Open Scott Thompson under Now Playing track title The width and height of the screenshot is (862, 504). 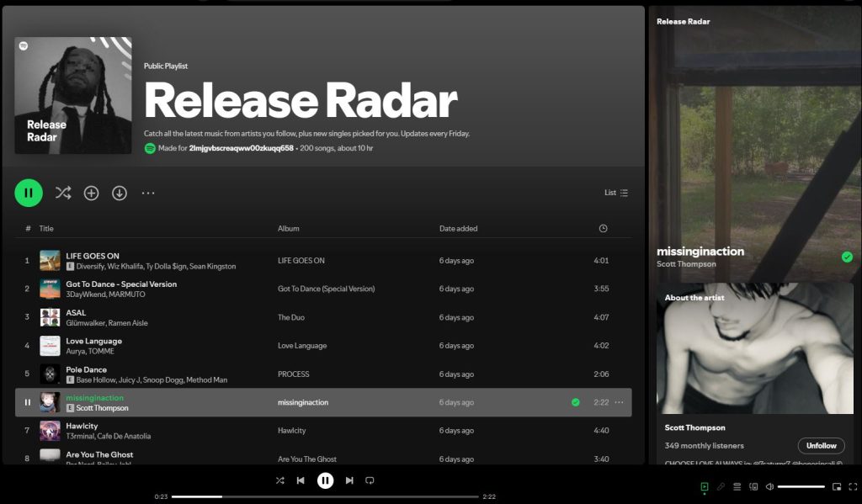point(686,264)
